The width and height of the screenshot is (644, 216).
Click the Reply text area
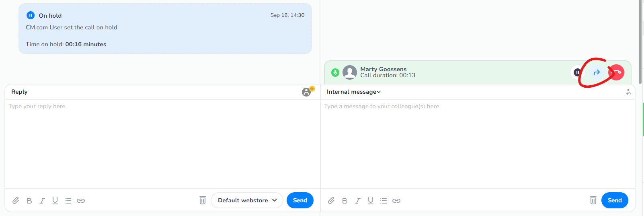(162, 144)
